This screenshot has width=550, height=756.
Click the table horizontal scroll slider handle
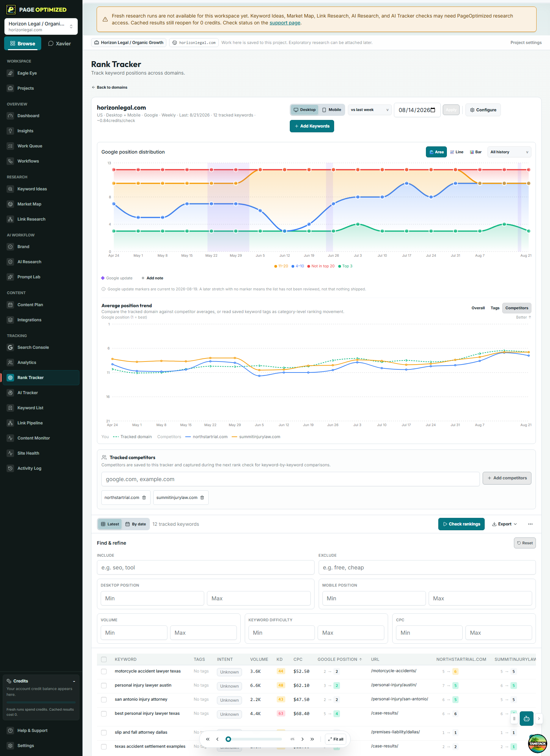point(228,739)
